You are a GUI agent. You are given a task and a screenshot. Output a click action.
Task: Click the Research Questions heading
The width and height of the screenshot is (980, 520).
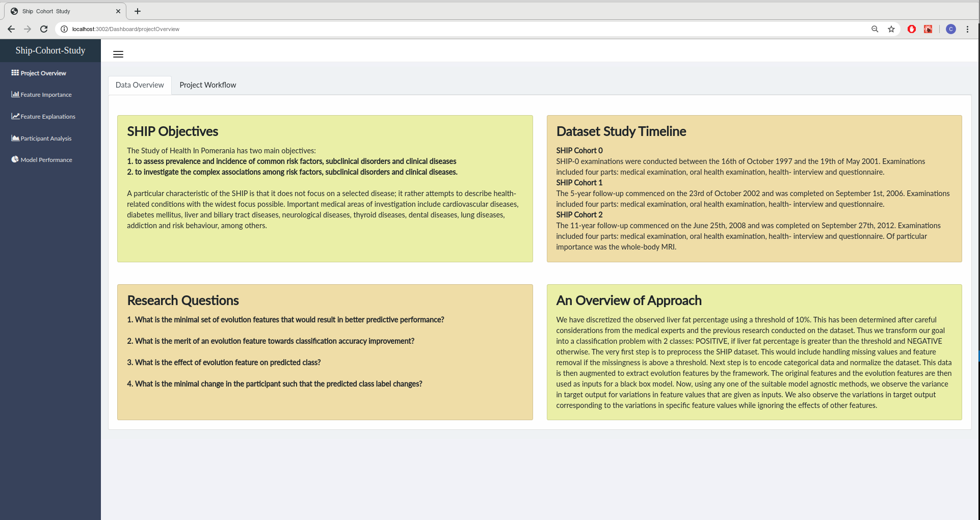[x=182, y=300]
